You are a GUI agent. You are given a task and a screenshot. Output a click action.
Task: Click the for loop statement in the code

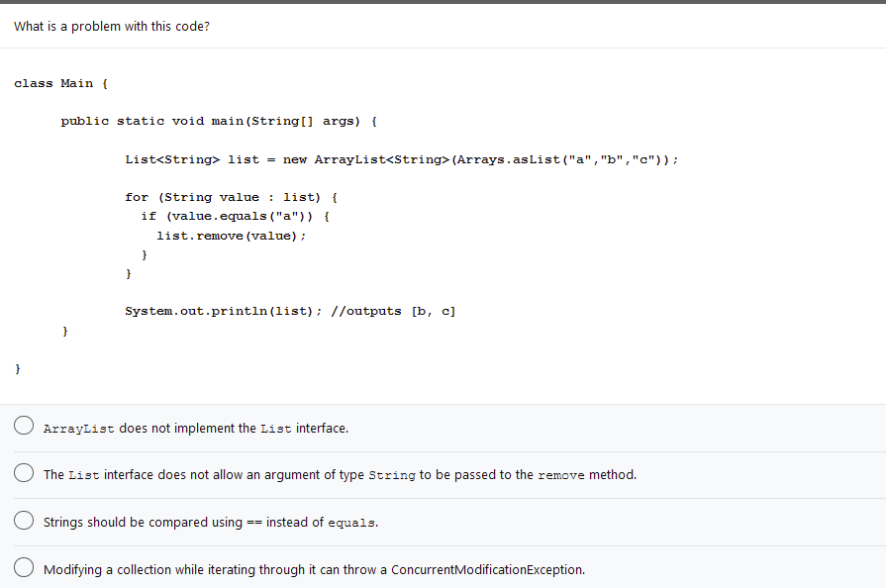[228, 197]
